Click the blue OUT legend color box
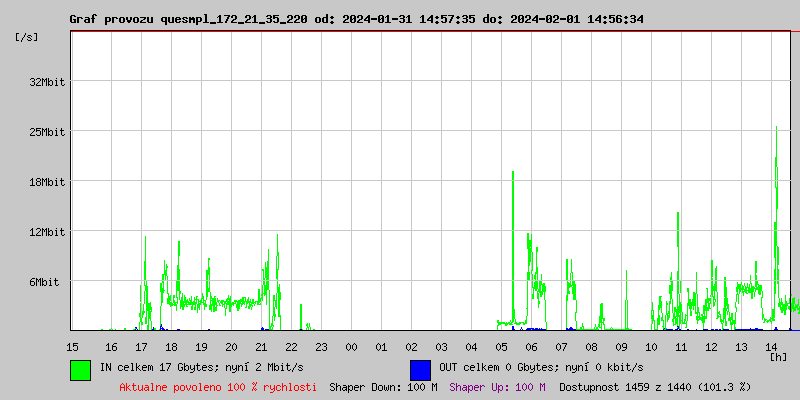Image resolution: width=800 pixels, height=400 pixels. 420,370
